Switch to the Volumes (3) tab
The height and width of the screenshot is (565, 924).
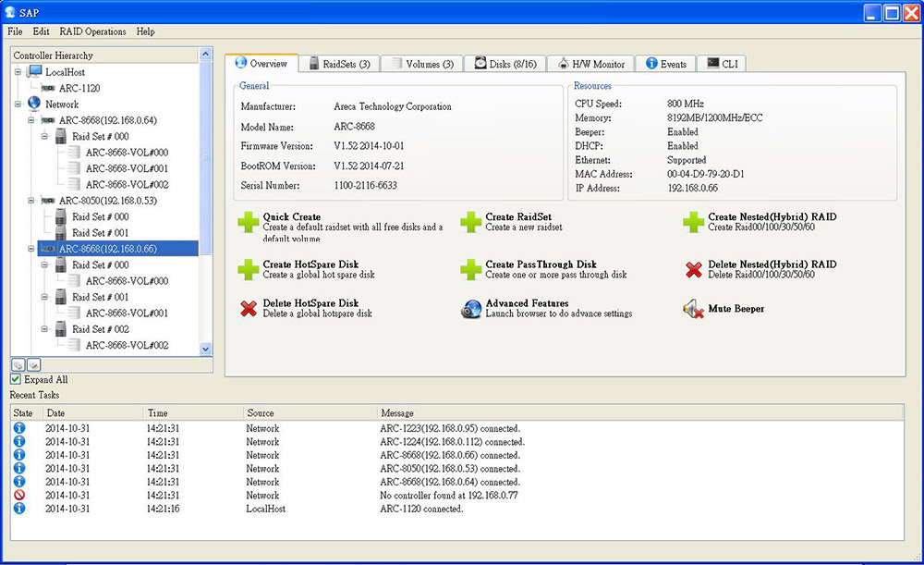pos(422,64)
